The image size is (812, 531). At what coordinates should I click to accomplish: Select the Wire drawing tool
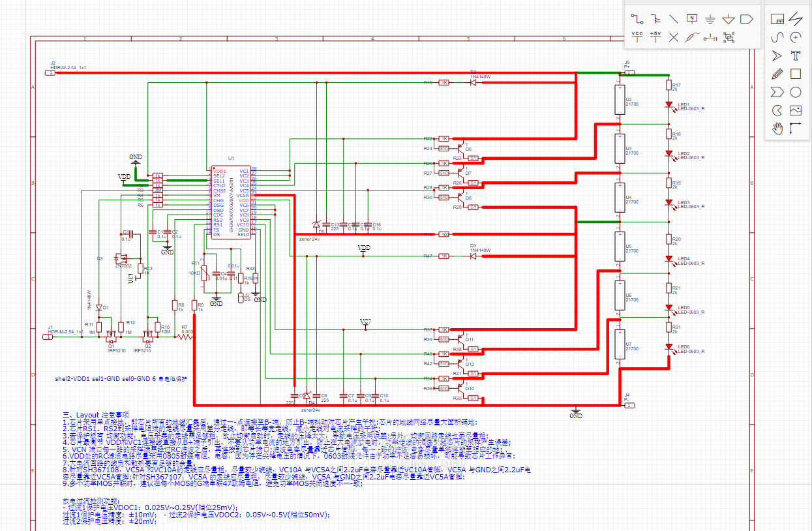637,19
